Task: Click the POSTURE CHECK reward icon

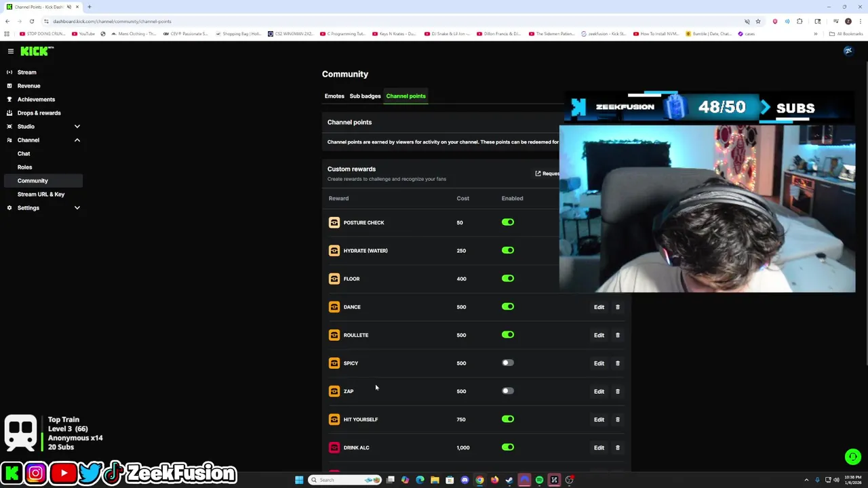Action: tap(334, 222)
